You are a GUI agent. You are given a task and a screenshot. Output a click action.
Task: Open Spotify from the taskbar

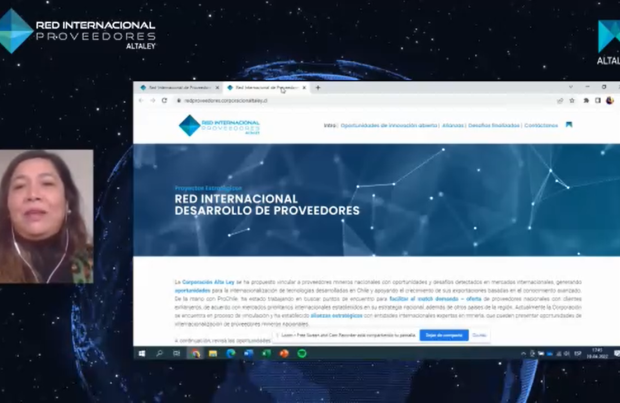[302, 354]
